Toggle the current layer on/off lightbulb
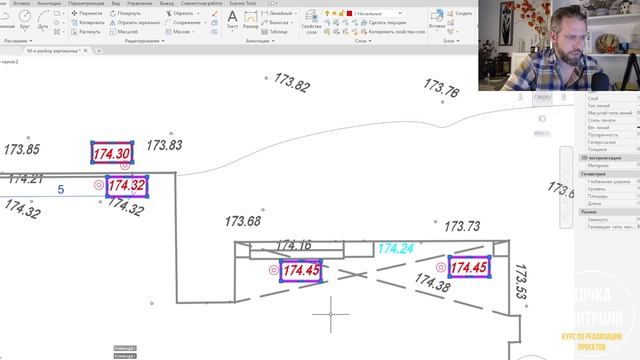Viewport: 640px width, 360px height. click(327, 13)
